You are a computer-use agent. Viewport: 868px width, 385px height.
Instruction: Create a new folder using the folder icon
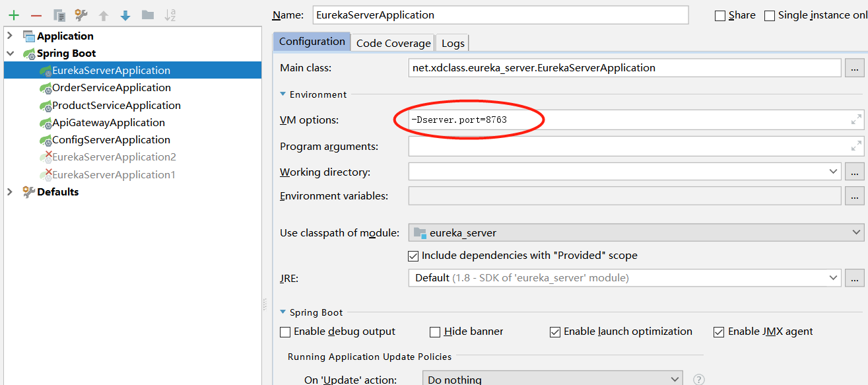click(148, 15)
